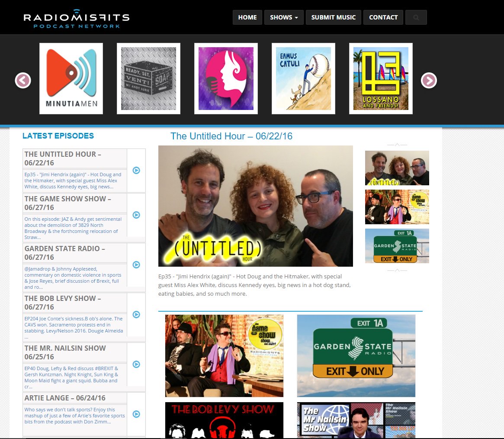Open the Lossano and Friends show tile
504x439 pixels.
[x=381, y=78]
